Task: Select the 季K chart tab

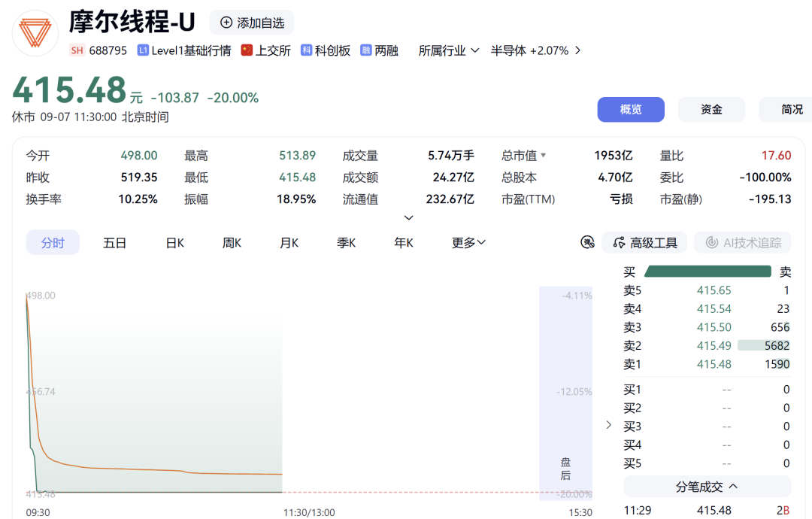Action: 346,243
